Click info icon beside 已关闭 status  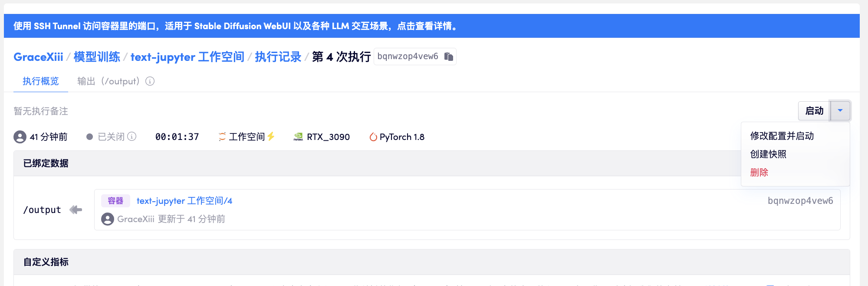tap(132, 136)
